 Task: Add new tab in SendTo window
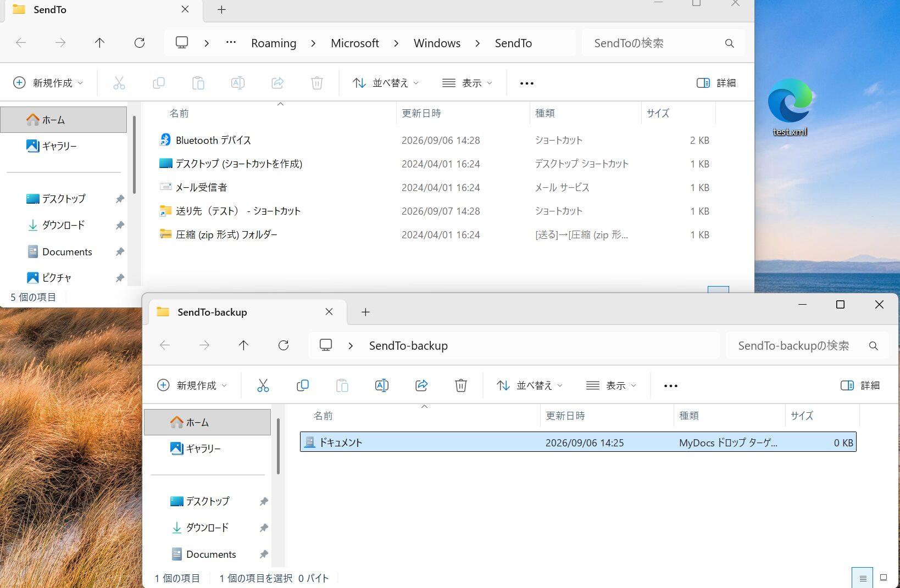pyautogui.click(x=221, y=10)
